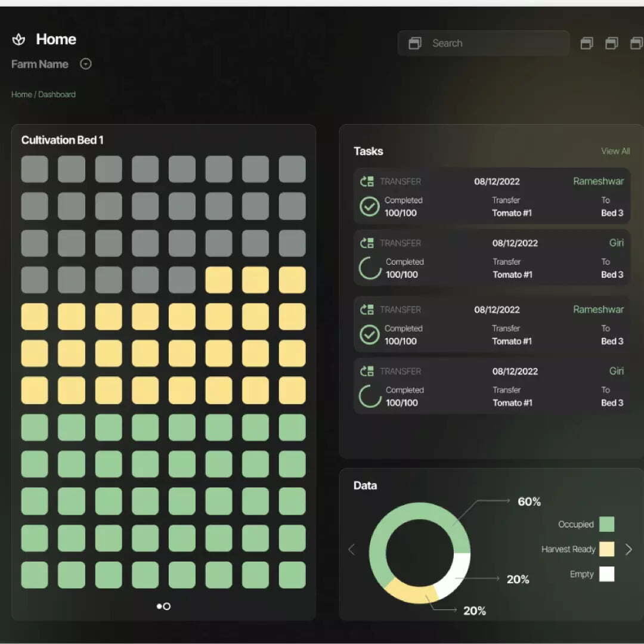644x644 pixels.
Task: Click completed checkmark on first Rameshwar task
Action: coord(369,206)
